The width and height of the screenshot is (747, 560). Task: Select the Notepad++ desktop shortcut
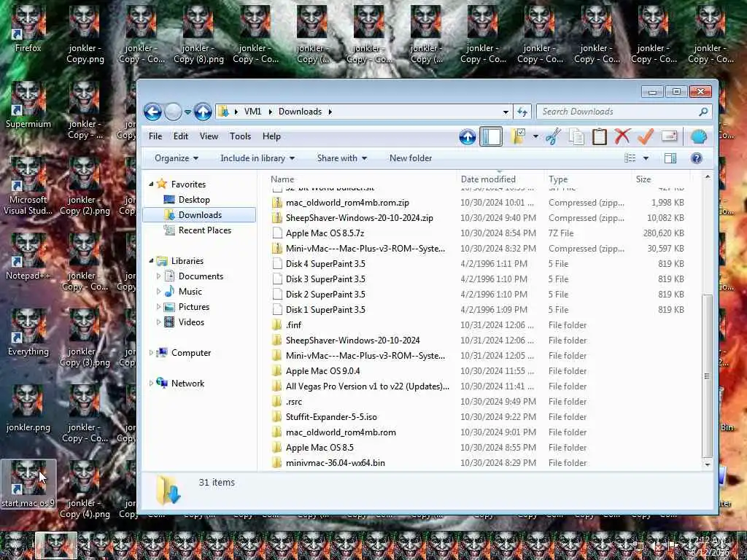pos(28,257)
